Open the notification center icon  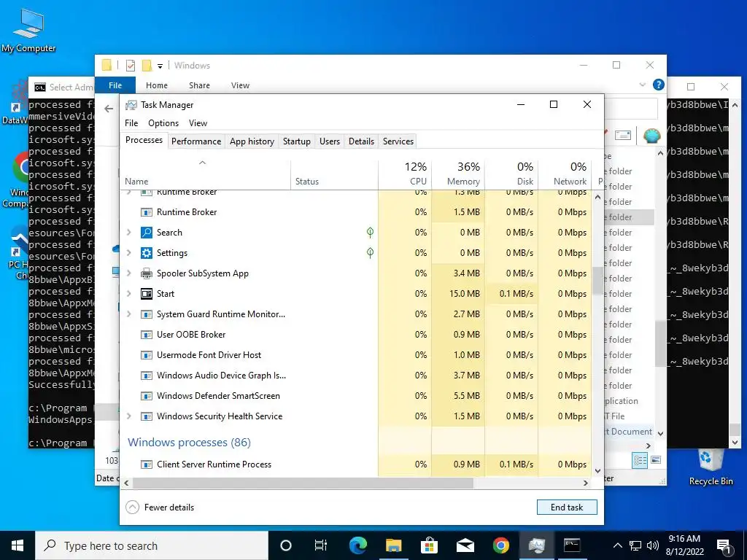[x=724, y=545]
